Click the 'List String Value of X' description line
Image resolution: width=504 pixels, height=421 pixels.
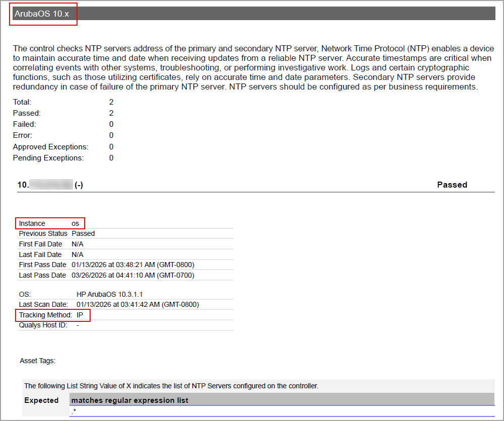[171, 386]
